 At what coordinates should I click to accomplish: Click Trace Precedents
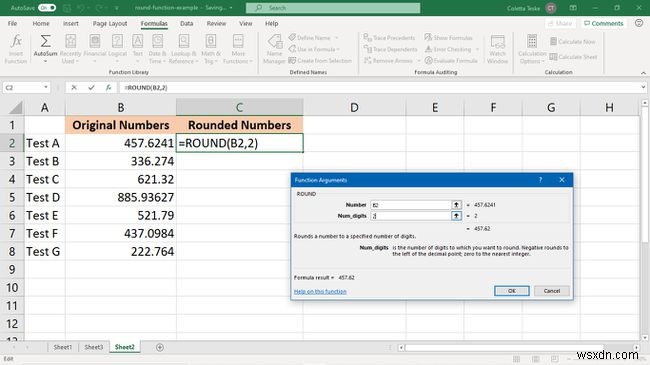tap(389, 38)
